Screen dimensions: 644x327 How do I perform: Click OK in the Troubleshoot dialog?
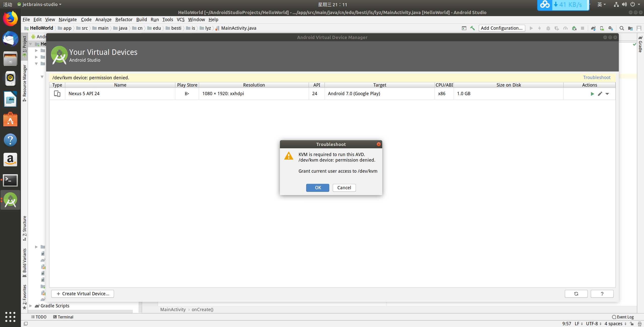pos(318,188)
